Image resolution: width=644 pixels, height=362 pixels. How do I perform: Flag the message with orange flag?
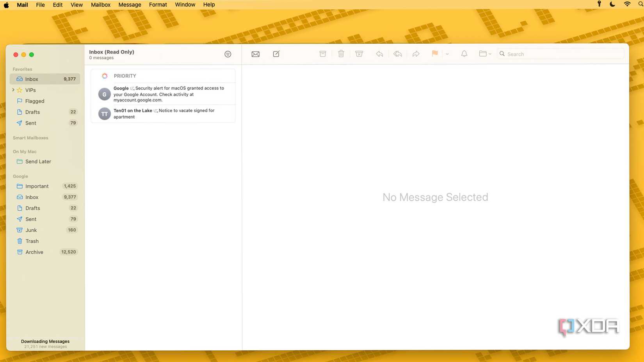(x=435, y=54)
